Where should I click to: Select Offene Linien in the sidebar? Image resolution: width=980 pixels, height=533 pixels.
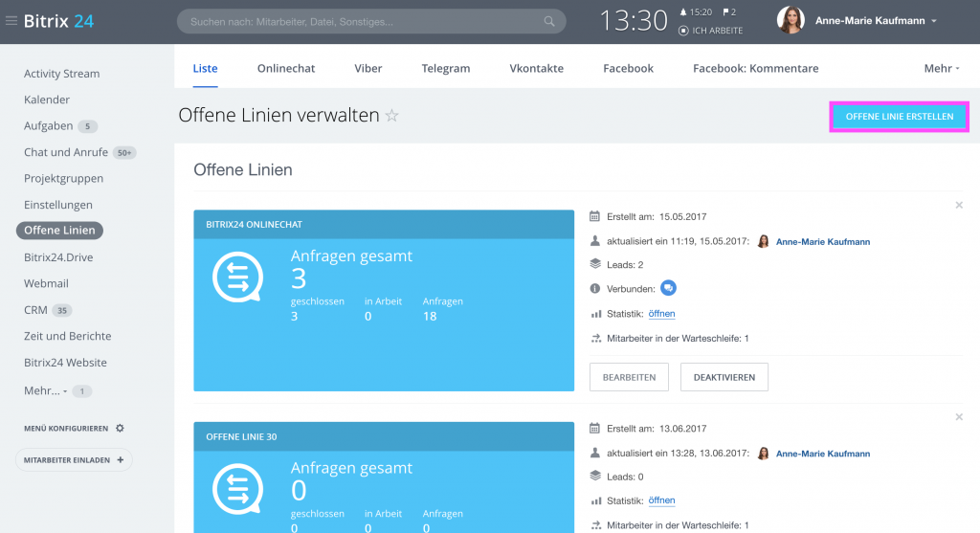pyautogui.click(x=59, y=230)
